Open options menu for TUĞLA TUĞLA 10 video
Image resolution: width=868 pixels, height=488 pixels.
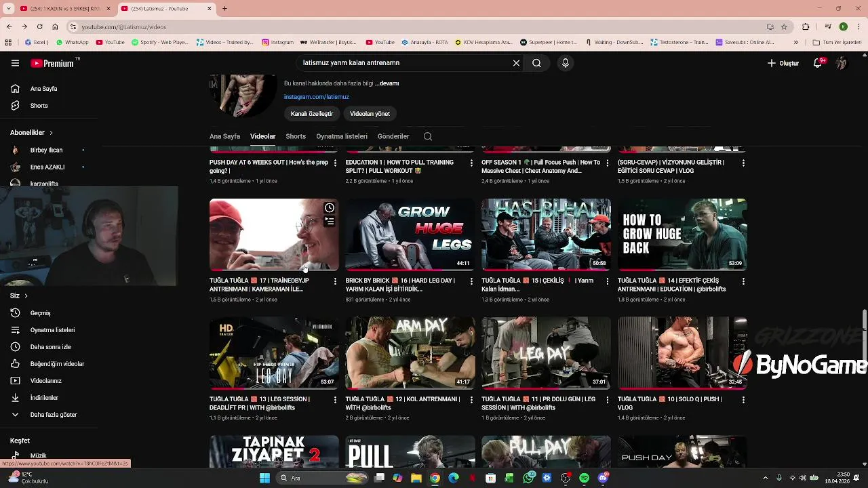743,400
